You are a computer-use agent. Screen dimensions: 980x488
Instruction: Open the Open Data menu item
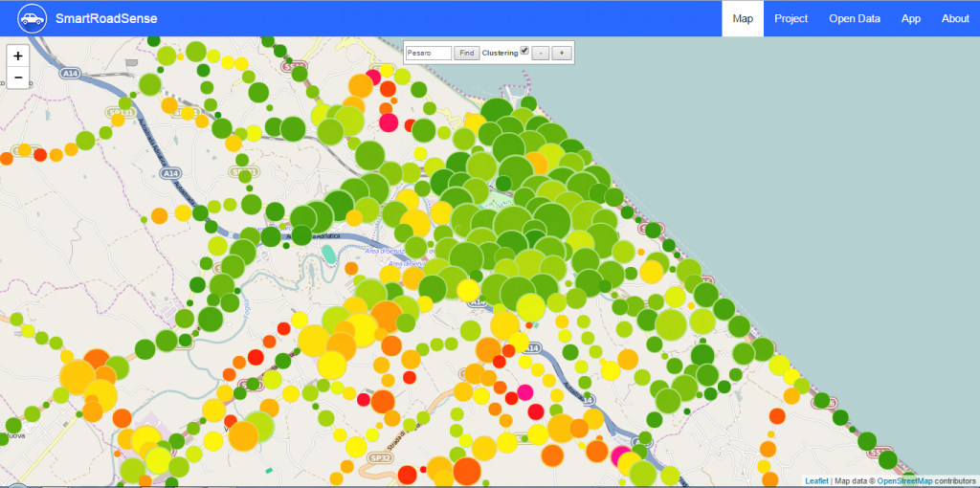855,19
